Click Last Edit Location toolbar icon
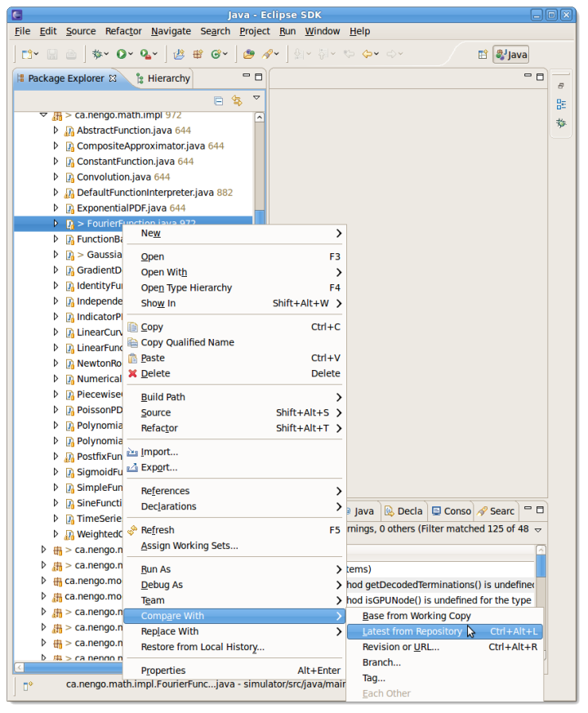 tap(349, 54)
